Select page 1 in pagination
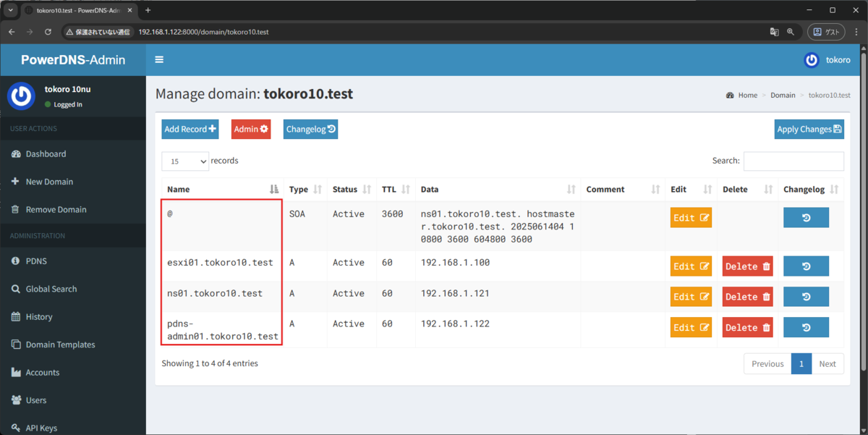Viewport: 868px width, 435px height. click(801, 364)
